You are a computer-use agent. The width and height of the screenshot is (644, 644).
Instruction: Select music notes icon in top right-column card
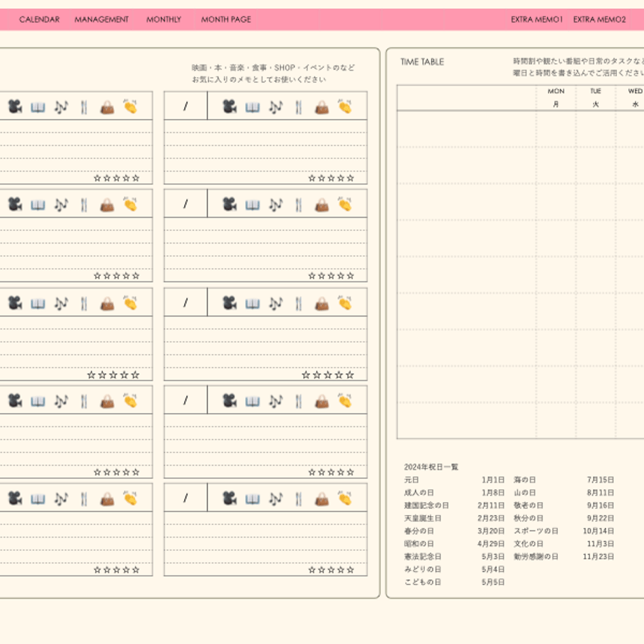tap(276, 107)
